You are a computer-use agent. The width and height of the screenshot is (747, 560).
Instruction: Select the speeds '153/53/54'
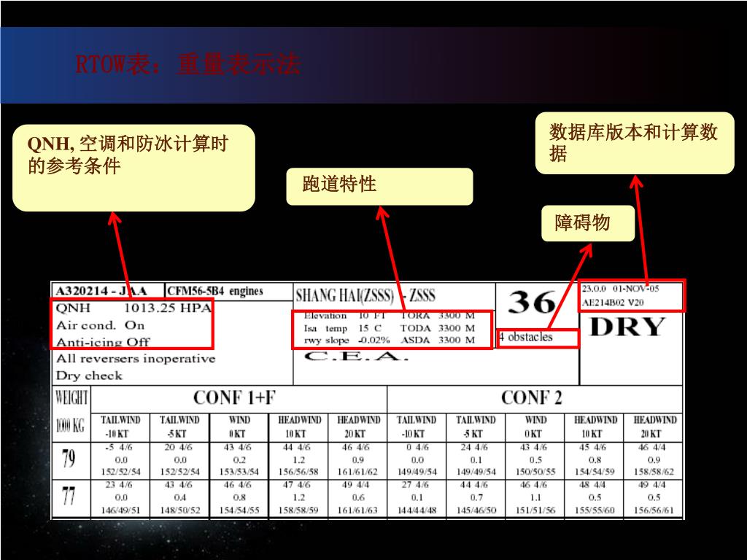point(239,472)
